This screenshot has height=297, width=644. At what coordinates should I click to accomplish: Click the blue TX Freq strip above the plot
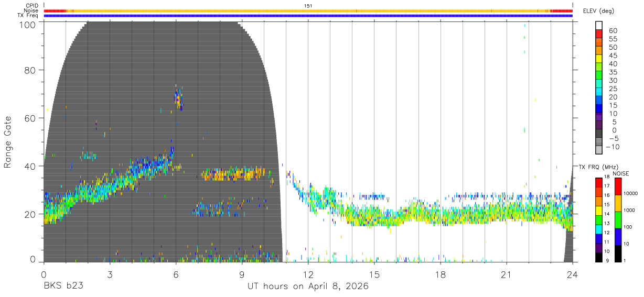pos(308,16)
